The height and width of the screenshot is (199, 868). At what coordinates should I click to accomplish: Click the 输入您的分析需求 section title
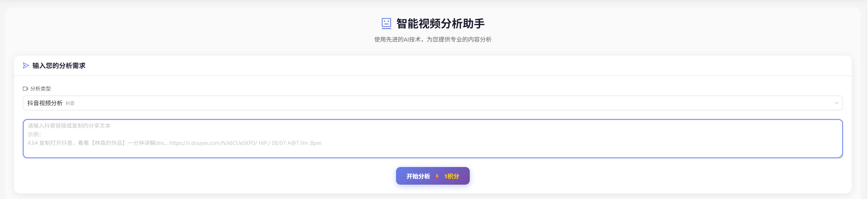coord(59,65)
